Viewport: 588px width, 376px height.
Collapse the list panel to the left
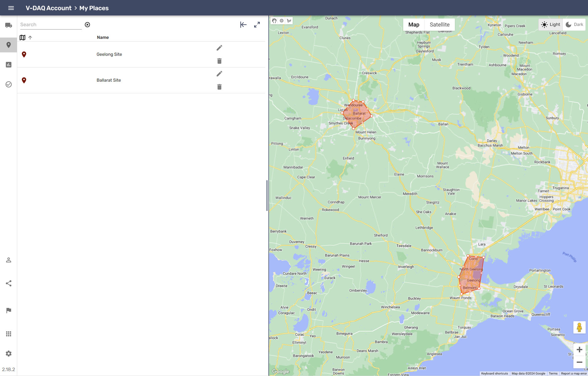tap(243, 25)
